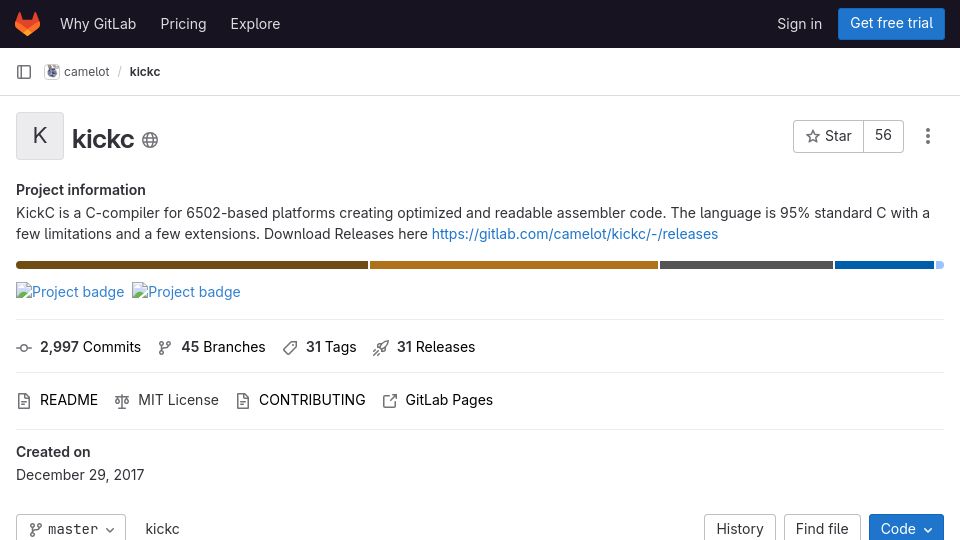Open GitLab Pages link
This screenshot has height=540, width=960.
(449, 400)
